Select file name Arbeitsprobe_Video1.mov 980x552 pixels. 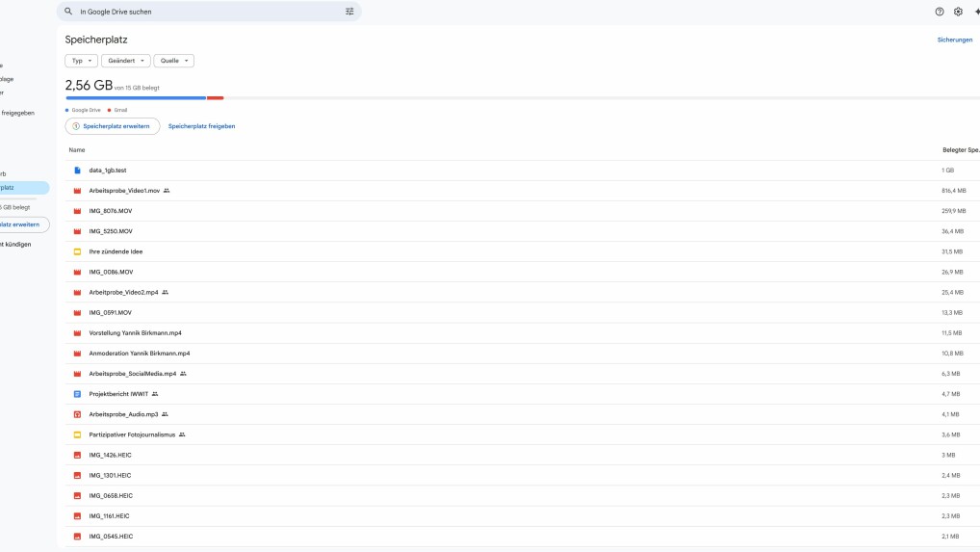coord(124,191)
